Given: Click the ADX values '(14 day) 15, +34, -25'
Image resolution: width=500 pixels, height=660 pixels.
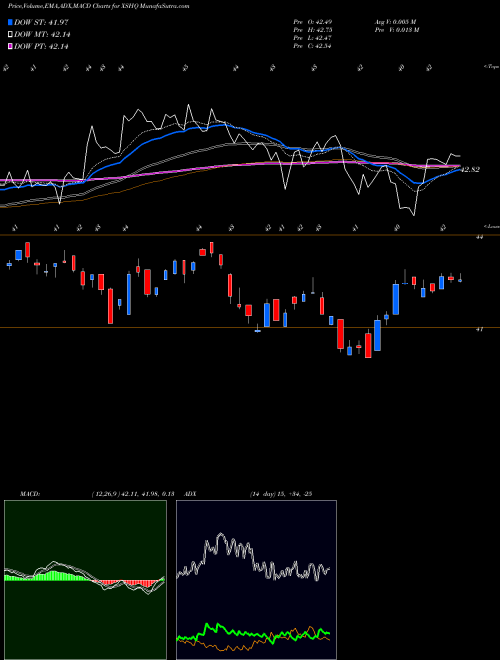Looking at the screenshot, I should (281, 494).
